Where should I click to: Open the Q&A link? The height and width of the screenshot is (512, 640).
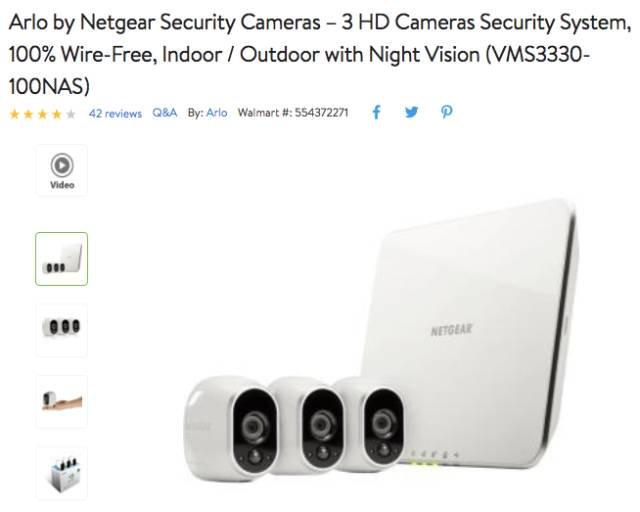(164, 113)
